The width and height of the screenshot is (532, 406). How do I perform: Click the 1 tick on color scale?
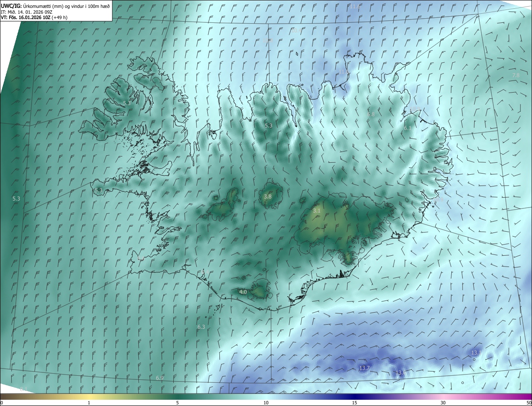89,403
